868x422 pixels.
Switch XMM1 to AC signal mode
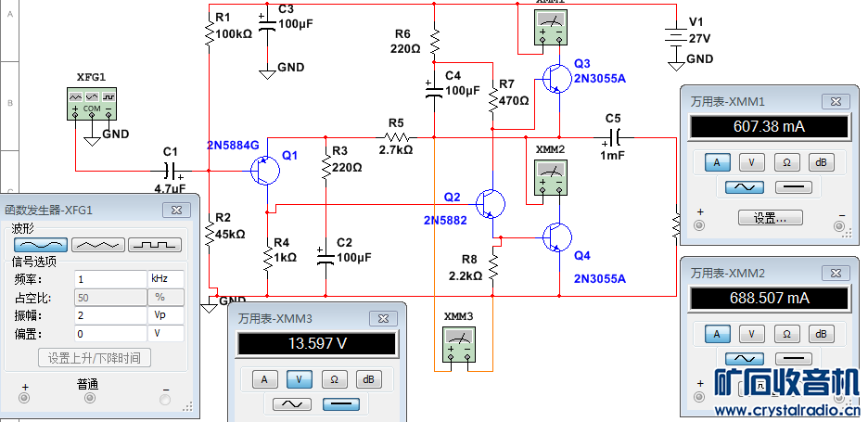click(x=745, y=187)
